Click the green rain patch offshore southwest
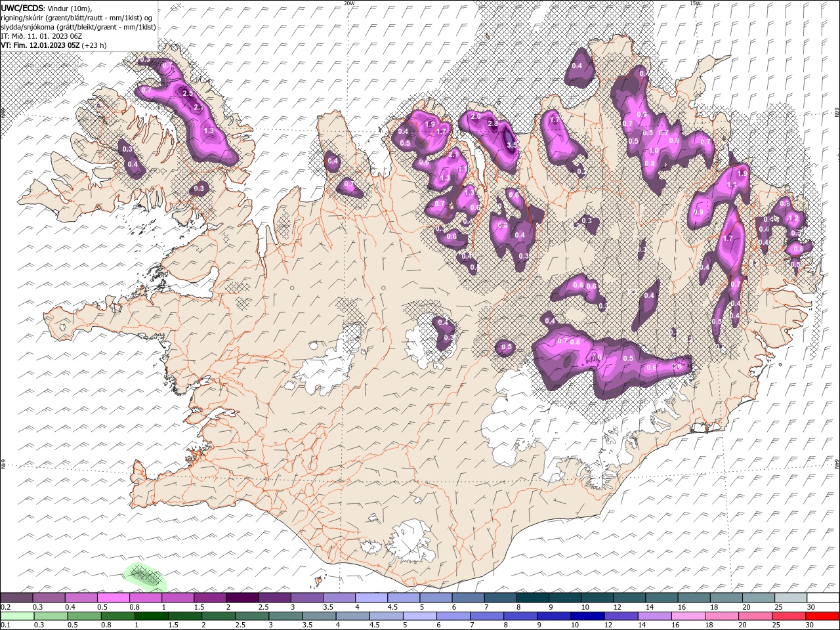 144,576
